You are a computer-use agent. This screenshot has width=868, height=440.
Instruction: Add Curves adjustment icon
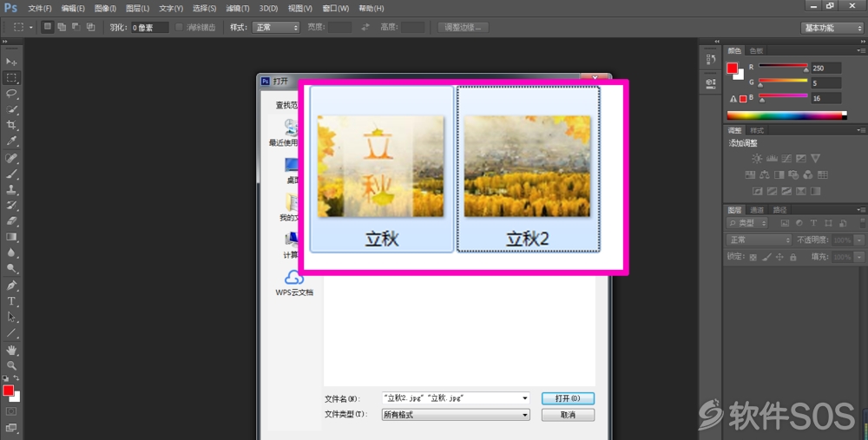click(x=786, y=158)
